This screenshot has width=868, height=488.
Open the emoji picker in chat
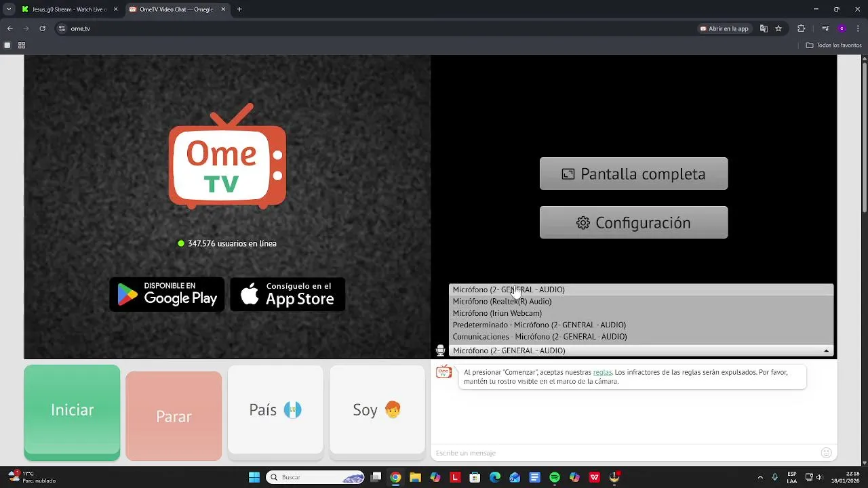[x=826, y=453]
